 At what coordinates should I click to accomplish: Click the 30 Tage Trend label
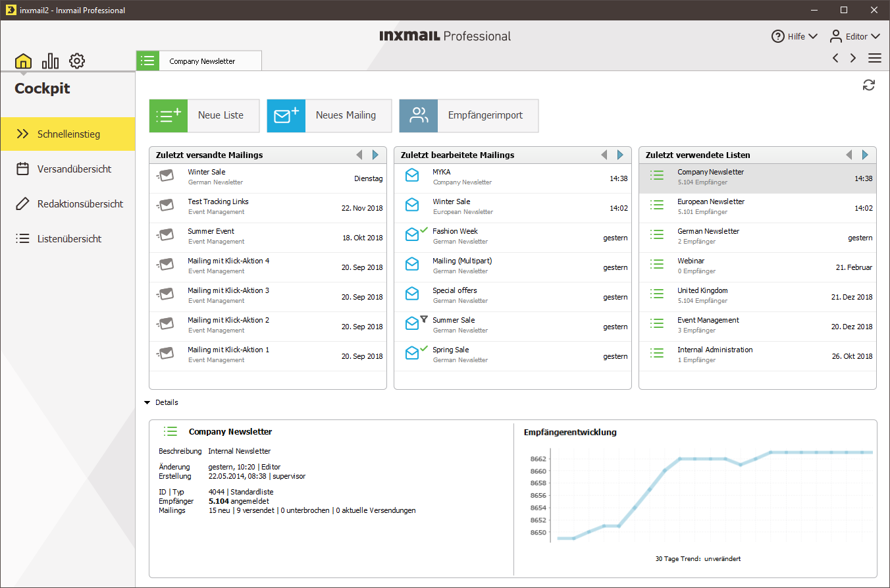tap(698, 558)
